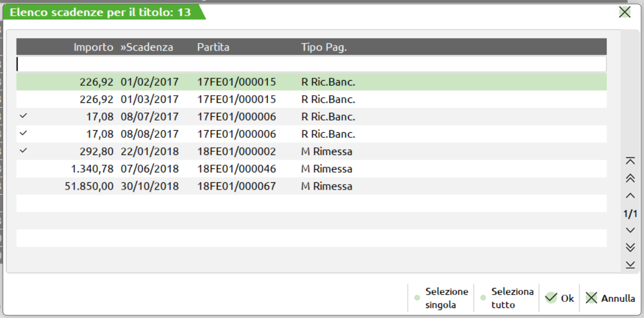644x318 pixels.
Task: Click the double down chevron page-down icon
Action: [x=630, y=247]
